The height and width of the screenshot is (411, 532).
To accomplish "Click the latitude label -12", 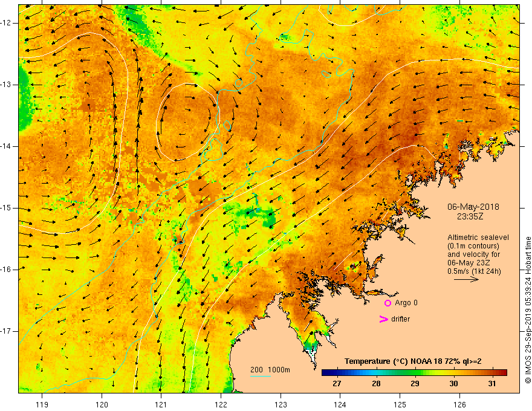I will point(6,23).
